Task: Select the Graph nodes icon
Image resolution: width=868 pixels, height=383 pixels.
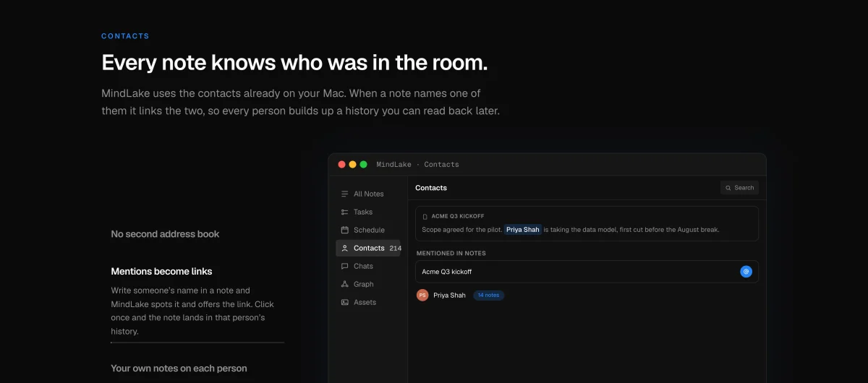Action: [344, 284]
